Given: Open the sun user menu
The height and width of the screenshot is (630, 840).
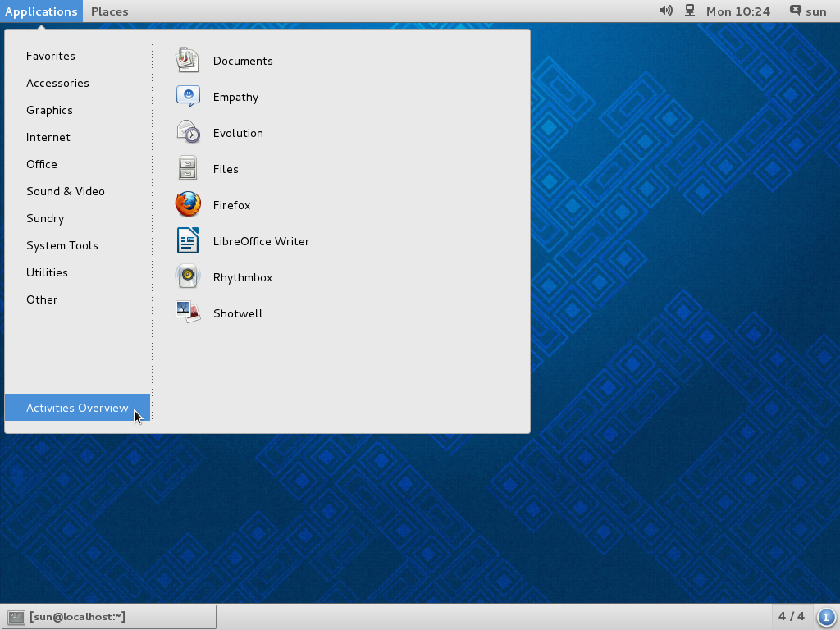Looking at the screenshot, I should (809, 11).
